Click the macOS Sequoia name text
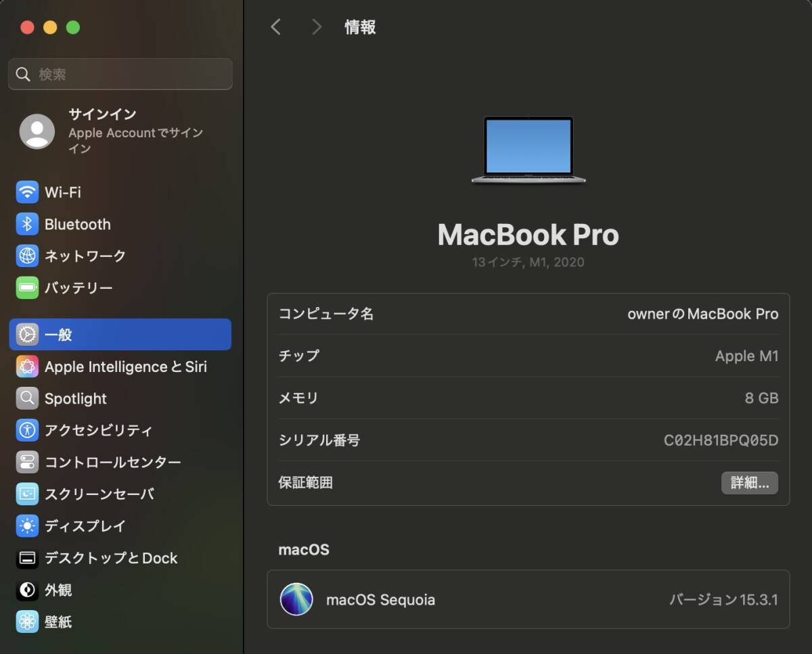This screenshot has height=654, width=812. click(381, 600)
